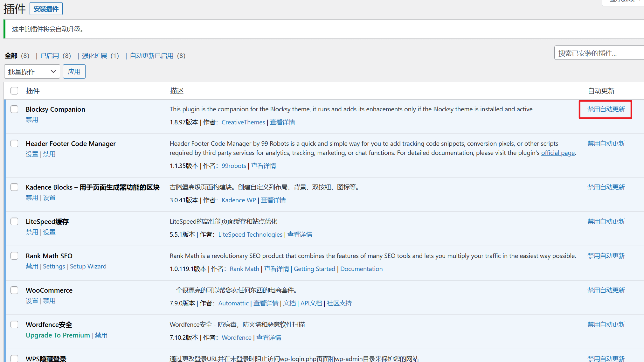Viewport: 644px width, 362px height.
Task: Open Kadence WP author link
Action: coord(239,200)
